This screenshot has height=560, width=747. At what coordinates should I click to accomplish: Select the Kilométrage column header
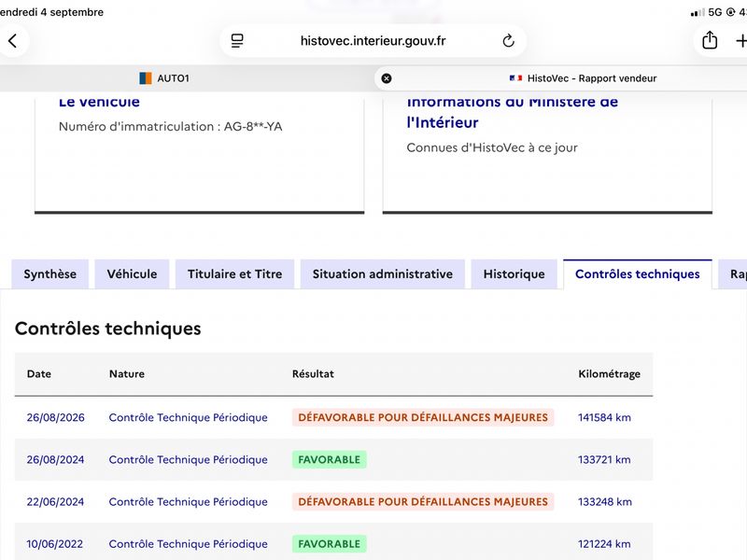click(609, 374)
